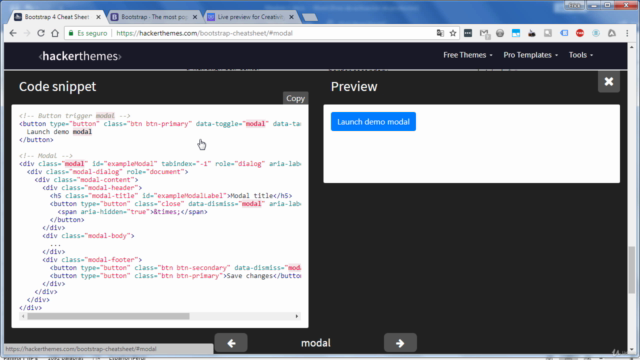Click the 'modal-footer' div line
This screenshot has width=640, height=360.
(x=92, y=260)
